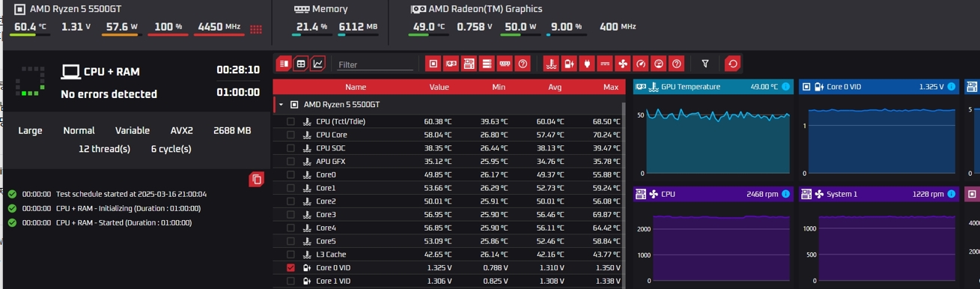Screen dimensions: 980x289
Task: Open info for the System 1 fan graph
Action: click(x=952, y=194)
